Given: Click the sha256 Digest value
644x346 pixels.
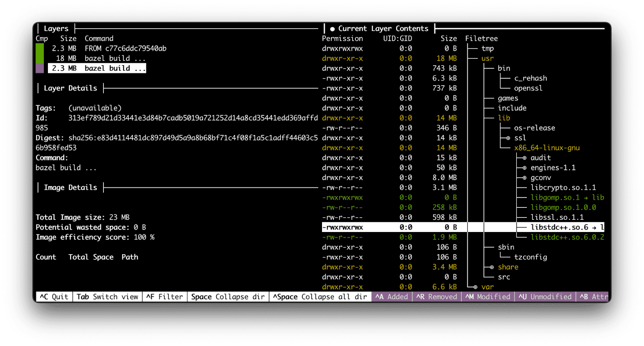Looking at the screenshot, I should pos(177,143).
